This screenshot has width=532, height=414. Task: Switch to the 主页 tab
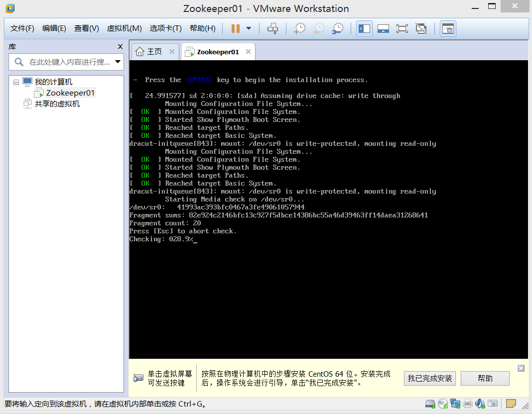[x=154, y=52]
